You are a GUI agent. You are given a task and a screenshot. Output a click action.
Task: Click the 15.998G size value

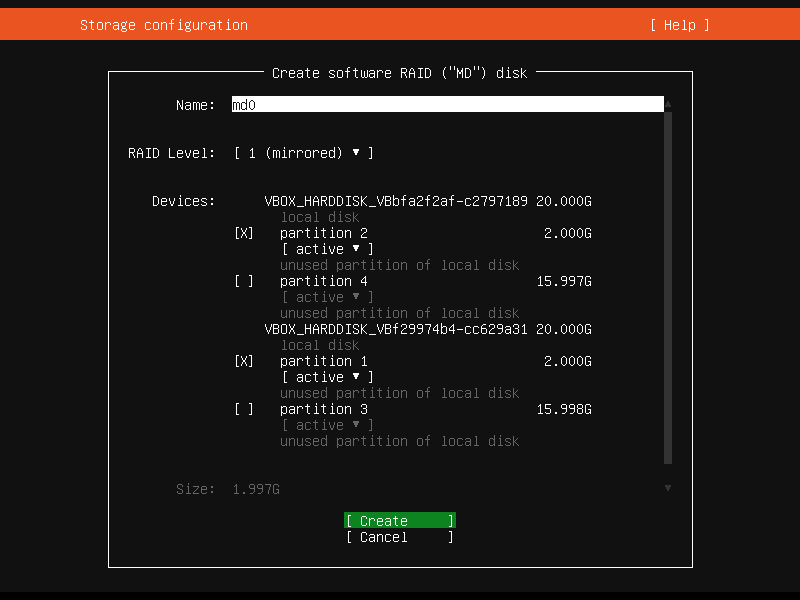[564, 409]
